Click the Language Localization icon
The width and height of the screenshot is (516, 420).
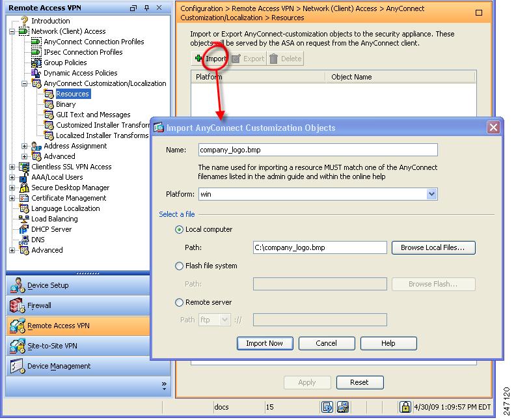pyautogui.click(x=24, y=208)
